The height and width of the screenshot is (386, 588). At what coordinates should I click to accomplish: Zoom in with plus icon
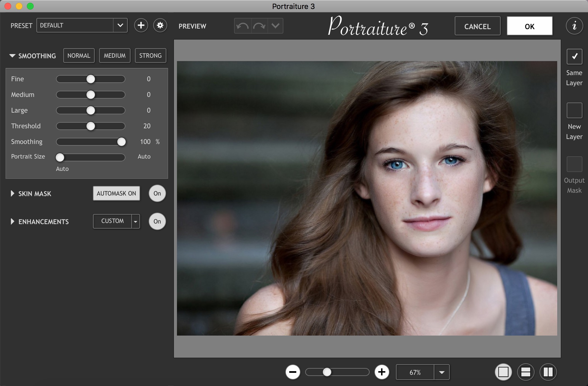[x=382, y=372]
